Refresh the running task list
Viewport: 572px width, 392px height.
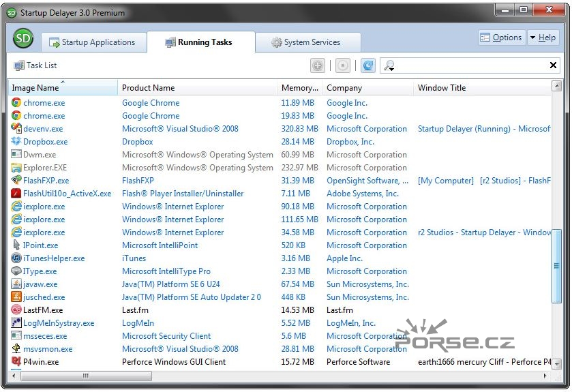pos(368,65)
